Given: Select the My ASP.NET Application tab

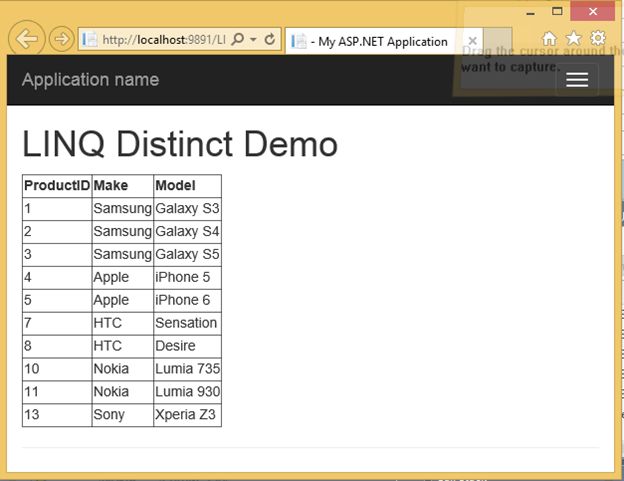Looking at the screenshot, I should [378, 41].
